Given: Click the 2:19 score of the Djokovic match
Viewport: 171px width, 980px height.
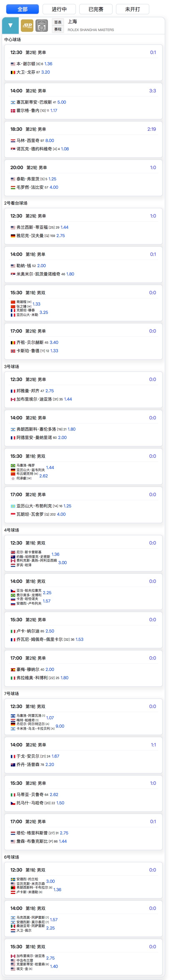Looking at the screenshot, I should (x=151, y=129).
